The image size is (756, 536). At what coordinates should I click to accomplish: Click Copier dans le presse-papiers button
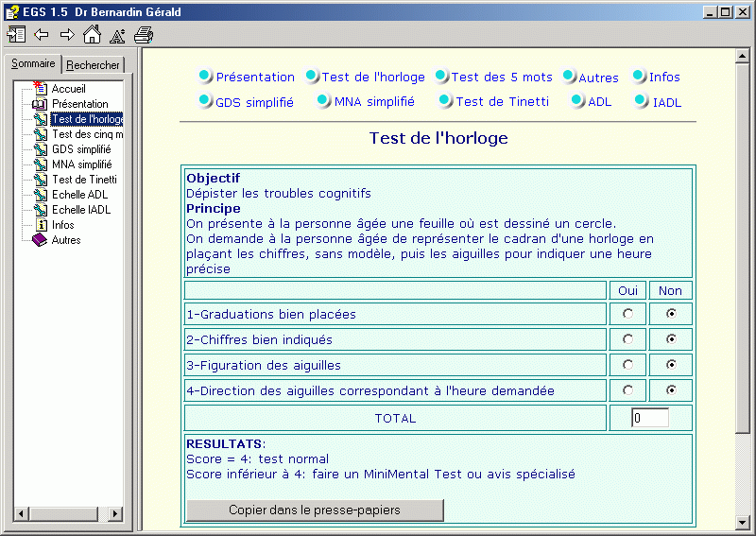pos(315,510)
